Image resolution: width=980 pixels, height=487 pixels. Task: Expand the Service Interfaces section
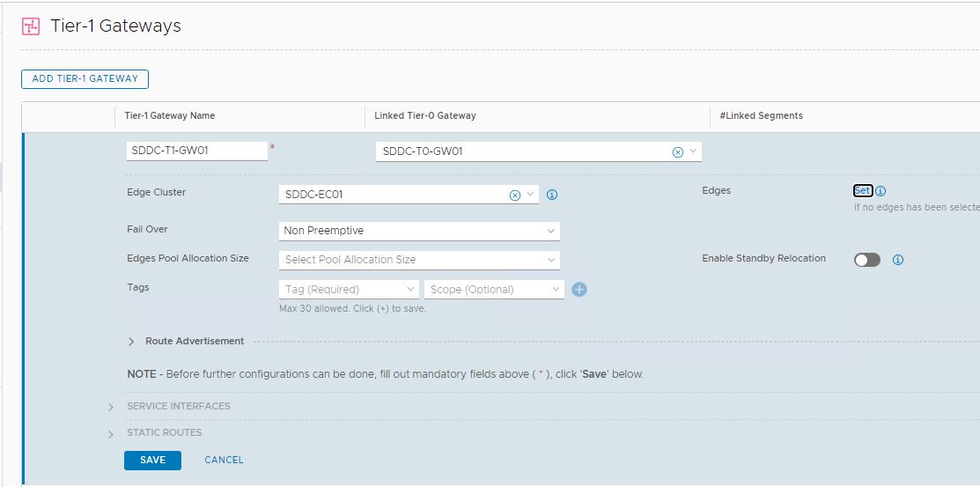click(x=111, y=407)
